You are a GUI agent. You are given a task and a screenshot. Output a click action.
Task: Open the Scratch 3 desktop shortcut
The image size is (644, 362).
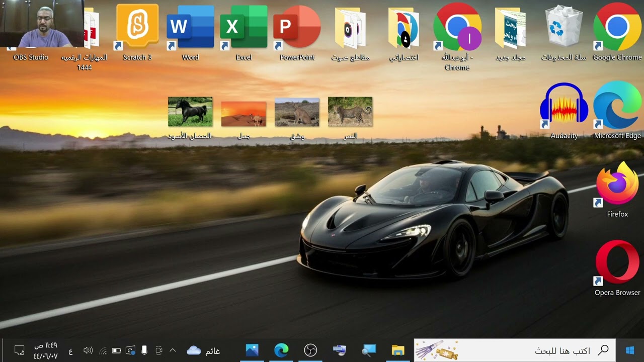(x=137, y=32)
